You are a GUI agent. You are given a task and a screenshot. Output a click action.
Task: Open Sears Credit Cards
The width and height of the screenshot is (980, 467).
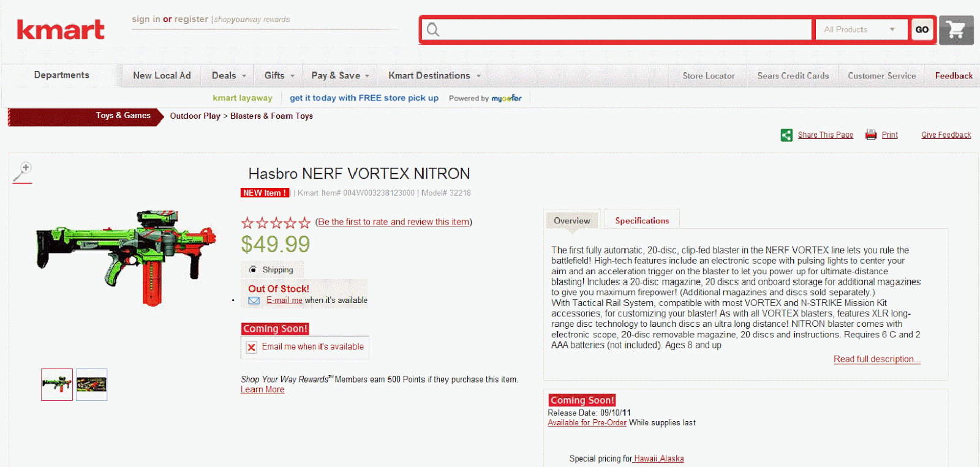point(793,76)
